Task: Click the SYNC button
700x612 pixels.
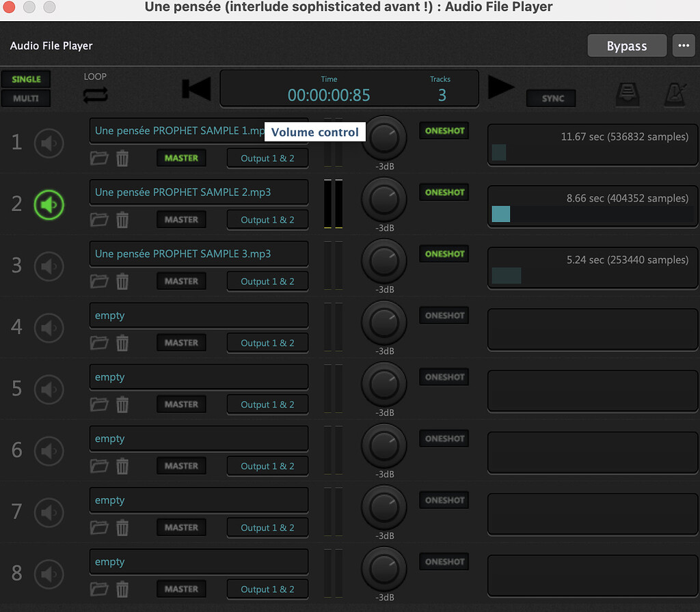Action: point(552,98)
